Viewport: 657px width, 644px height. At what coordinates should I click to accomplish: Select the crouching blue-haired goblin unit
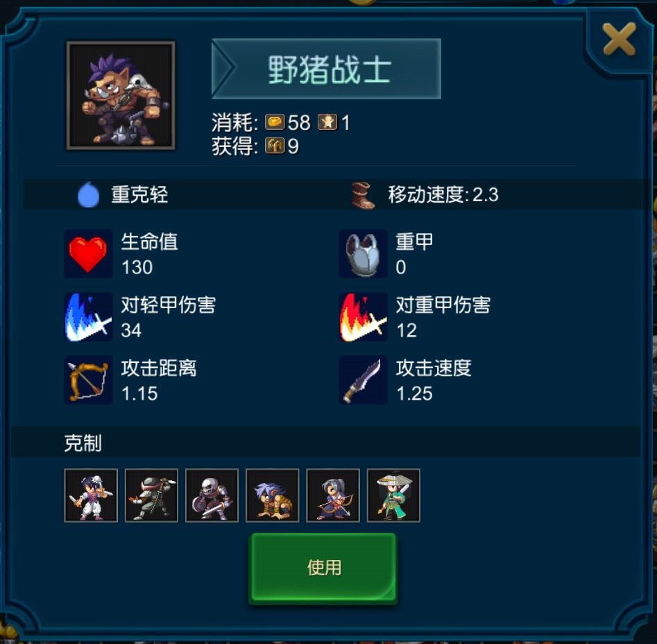(x=273, y=495)
